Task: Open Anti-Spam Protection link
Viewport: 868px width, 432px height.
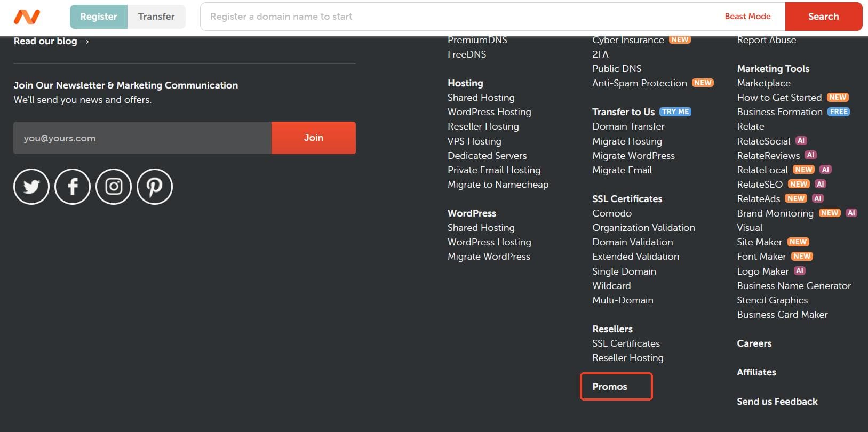Action: coord(640,83)
